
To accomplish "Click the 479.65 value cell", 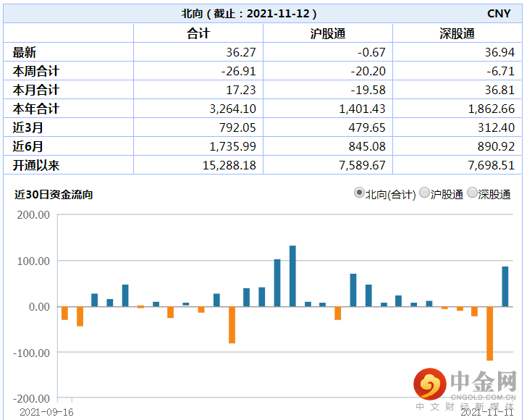I will [x=367, y=127].
